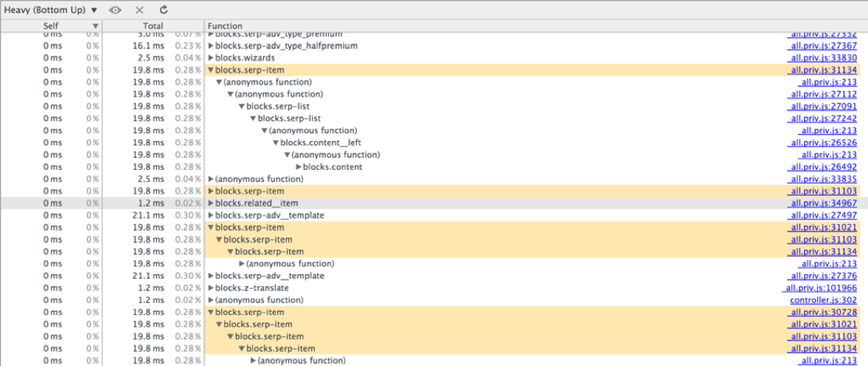The height and width of the screenshot is (366, 868).
Task: Select the blocks.related__item row text
Action: 256,203
